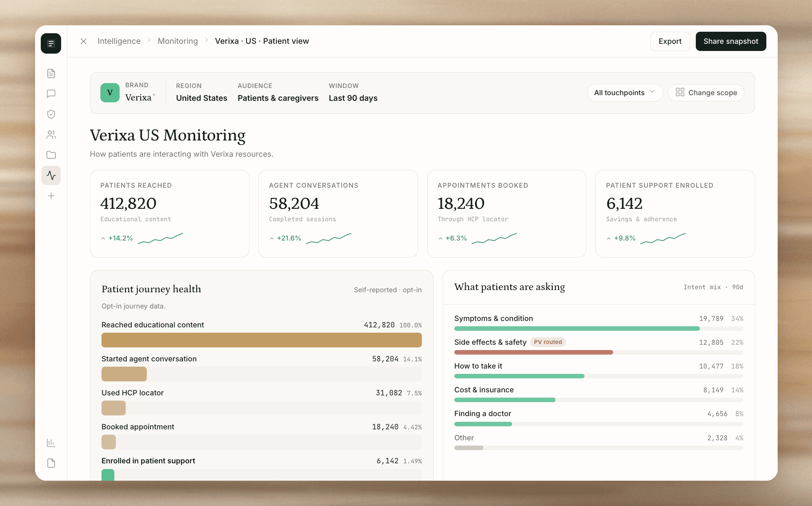This screenshot has width=812, height=506.
Task: Click the PV routed tag
Action: tap(547, 342)
